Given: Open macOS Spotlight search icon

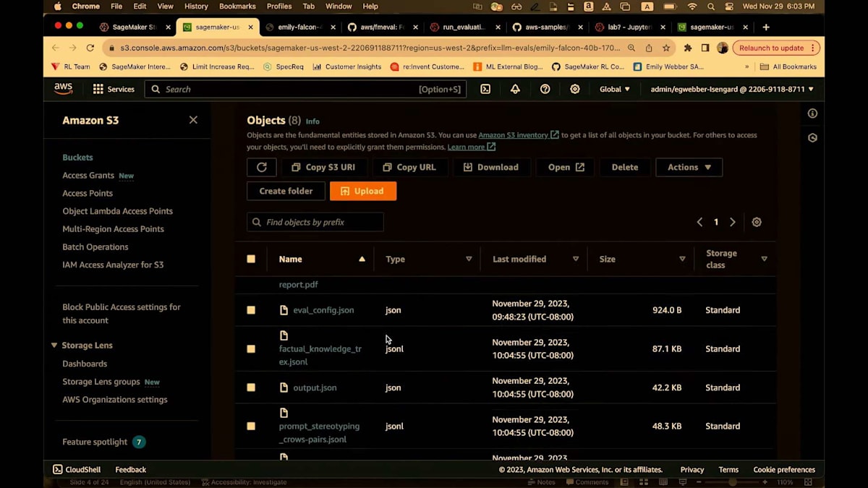Looking at the screenshot, I should [x=711, y=7].
